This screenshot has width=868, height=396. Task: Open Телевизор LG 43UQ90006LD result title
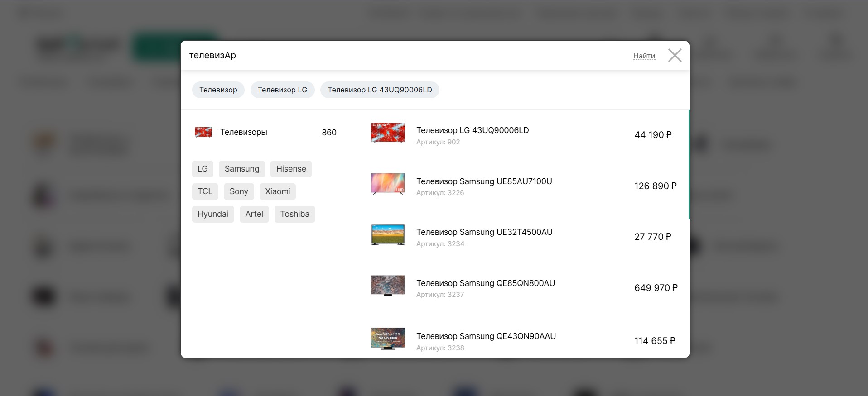click(473, 130)
